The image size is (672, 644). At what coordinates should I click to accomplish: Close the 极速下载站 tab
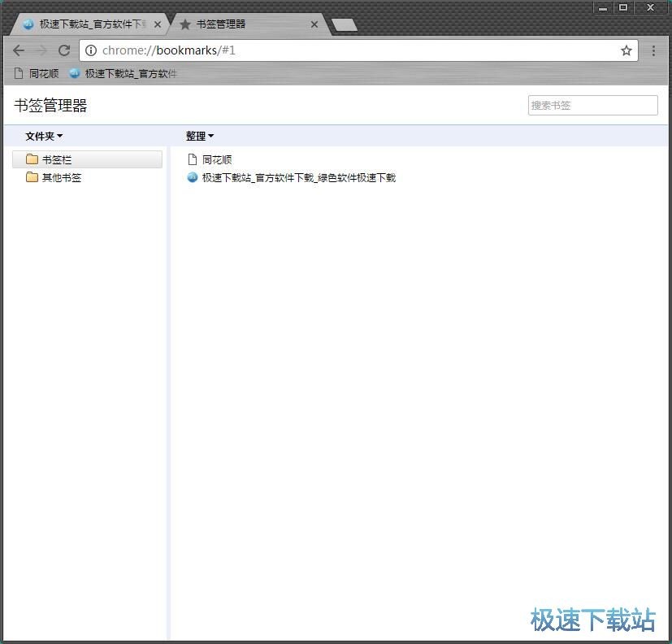tap(158, 24)
